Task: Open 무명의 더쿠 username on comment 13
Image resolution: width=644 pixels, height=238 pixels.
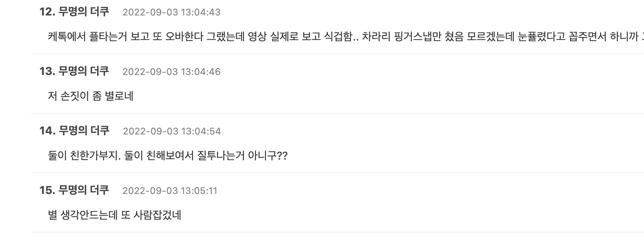Action: [84, 71]
